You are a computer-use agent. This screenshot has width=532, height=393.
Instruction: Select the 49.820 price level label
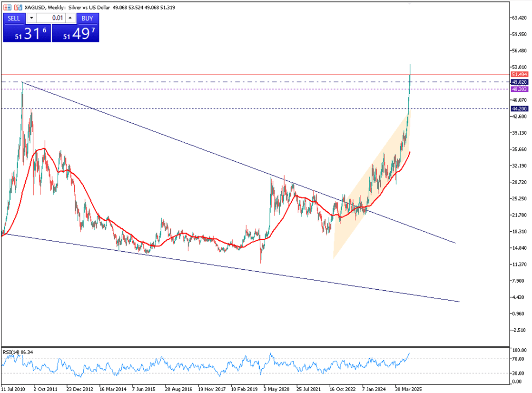[x=518, y=82]
